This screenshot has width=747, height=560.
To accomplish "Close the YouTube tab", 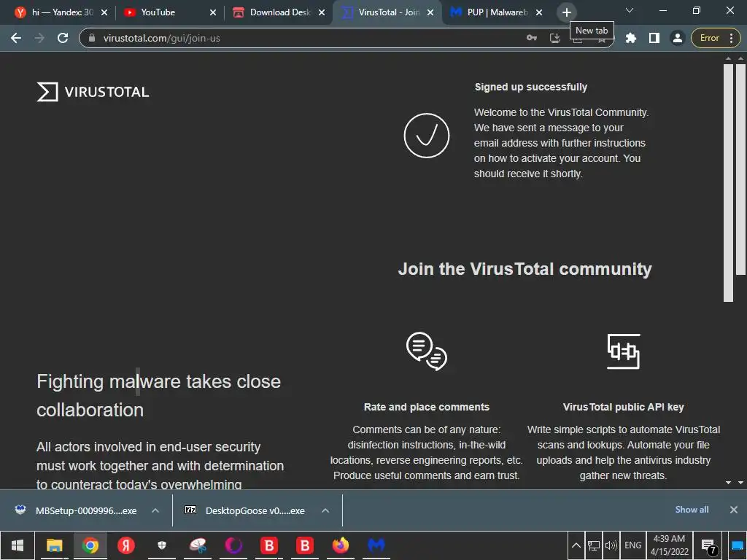I will point(213,12).
